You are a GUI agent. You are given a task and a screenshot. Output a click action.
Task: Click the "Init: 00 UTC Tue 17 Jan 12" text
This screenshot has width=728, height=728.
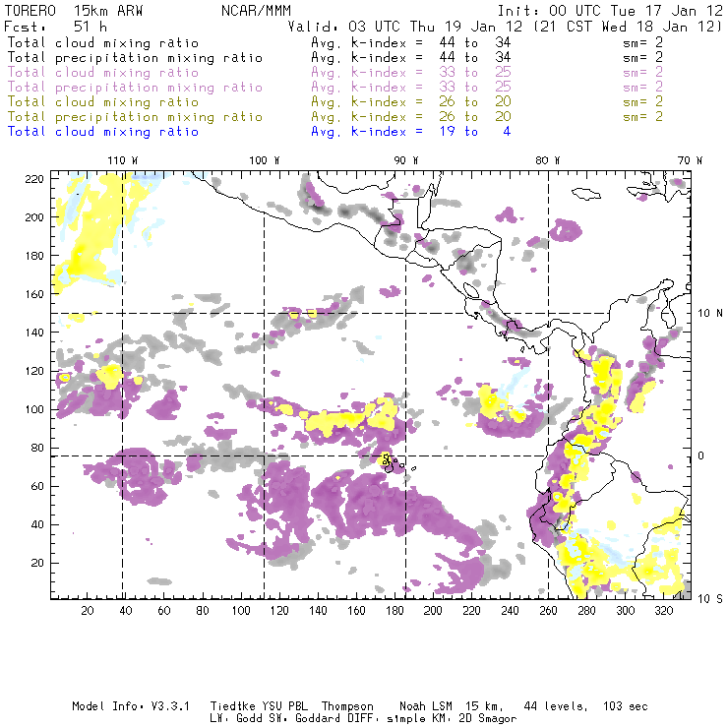(x=610, y=11)
